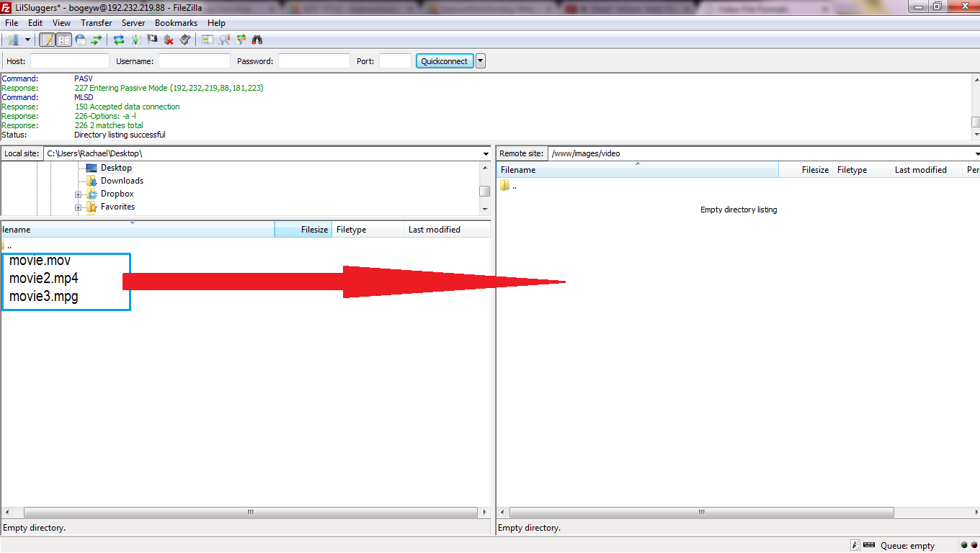Viewport: 980px width, 553px height.
Task: Click the red activity indicator light
Action: tap(974, 546)
